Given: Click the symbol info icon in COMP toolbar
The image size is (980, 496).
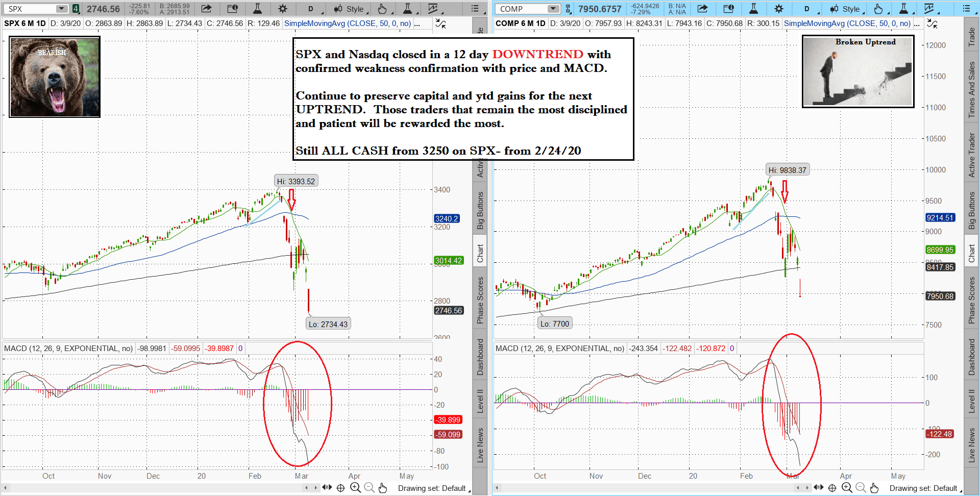Looking at the screenshot, I should (x=728, y=9).
